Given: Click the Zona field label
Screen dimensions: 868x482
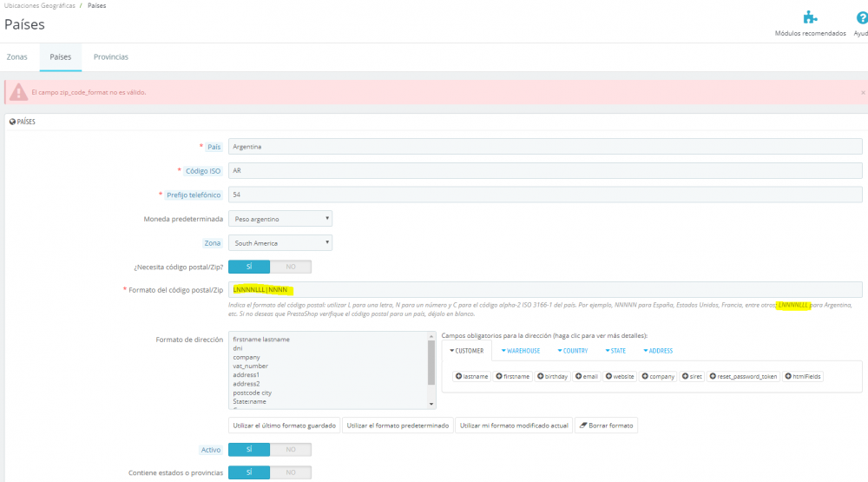Looking at the screenshot, I should 212,243.
